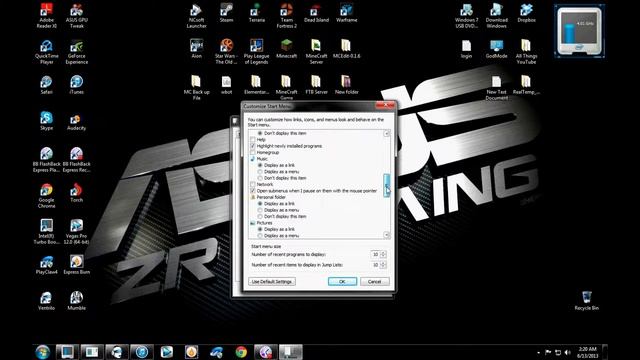Image resolution: width=640 pixels, height=360 pixels.
Task: Open Chrome from the taskbar
Action: [241, 352]
